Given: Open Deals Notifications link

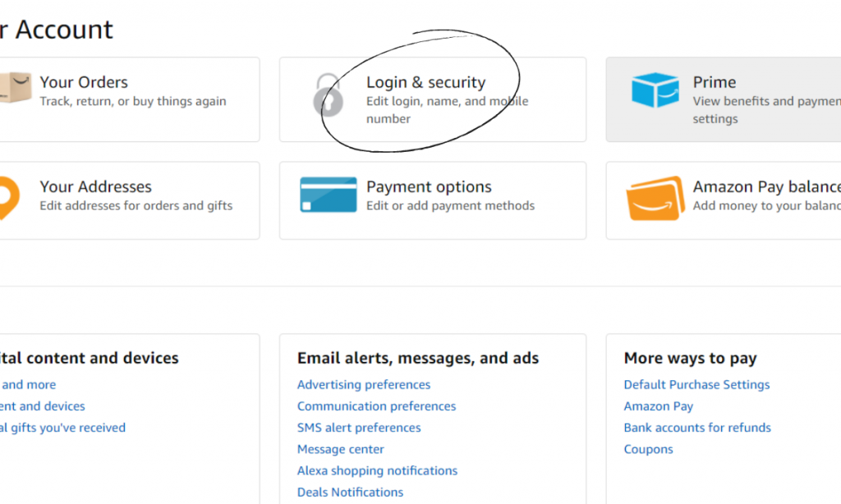Looking at the screenshot, I should (350, 493).
